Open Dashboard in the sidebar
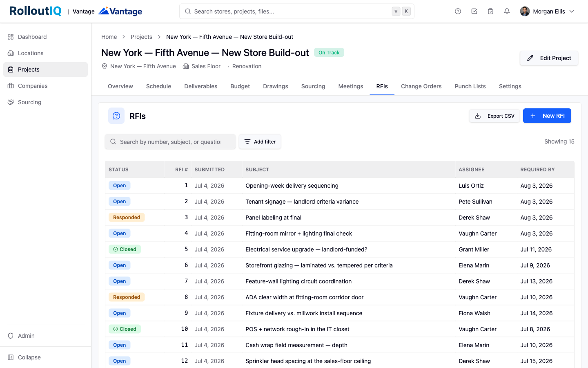Viewport: 588px width, 368px height. (45, 37)
